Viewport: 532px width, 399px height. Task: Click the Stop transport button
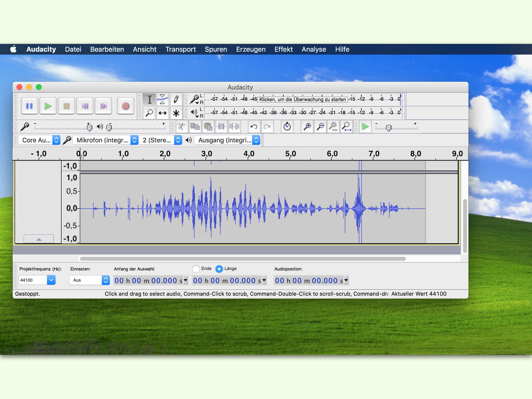tap(66, 106)
